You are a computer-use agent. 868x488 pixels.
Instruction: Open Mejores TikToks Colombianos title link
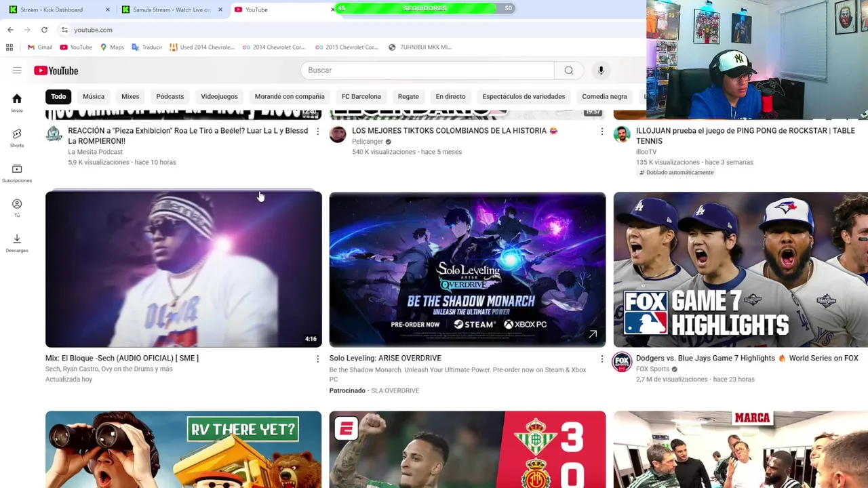(454, 131)
